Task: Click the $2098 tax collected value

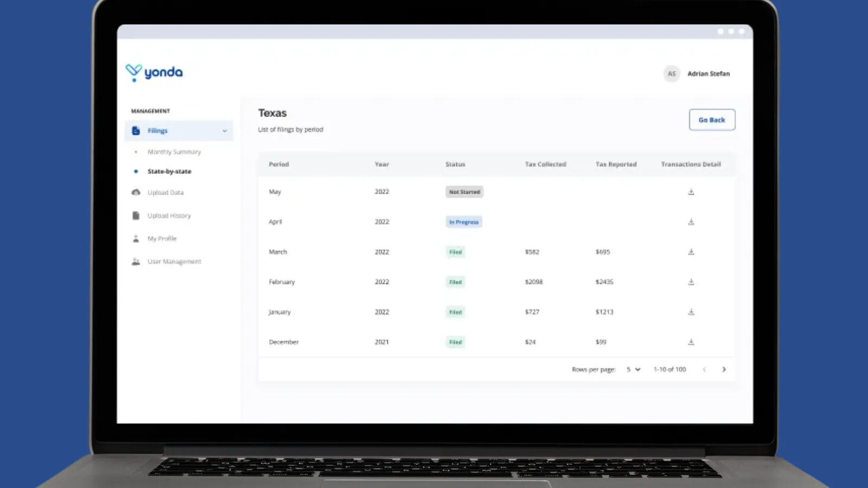Action: 534,282
